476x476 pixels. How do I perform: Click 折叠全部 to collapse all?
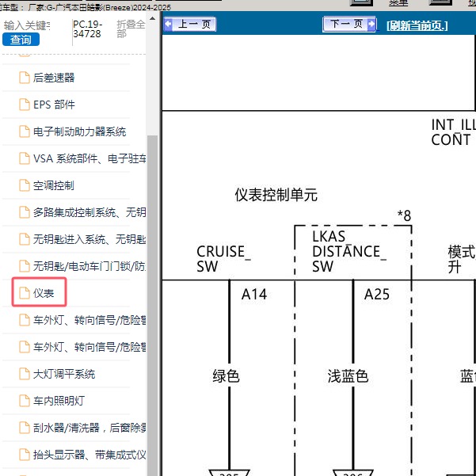click(x=131, y=29)
